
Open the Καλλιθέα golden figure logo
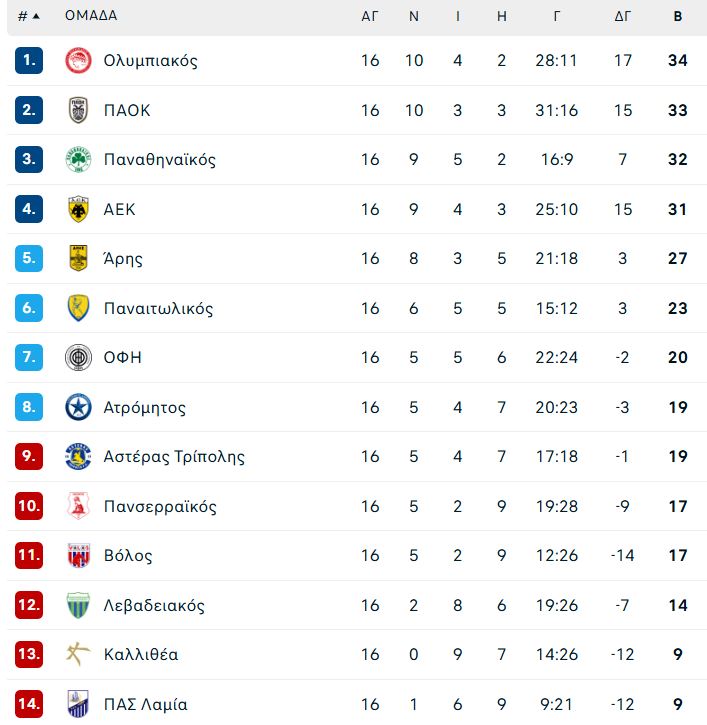78,654
